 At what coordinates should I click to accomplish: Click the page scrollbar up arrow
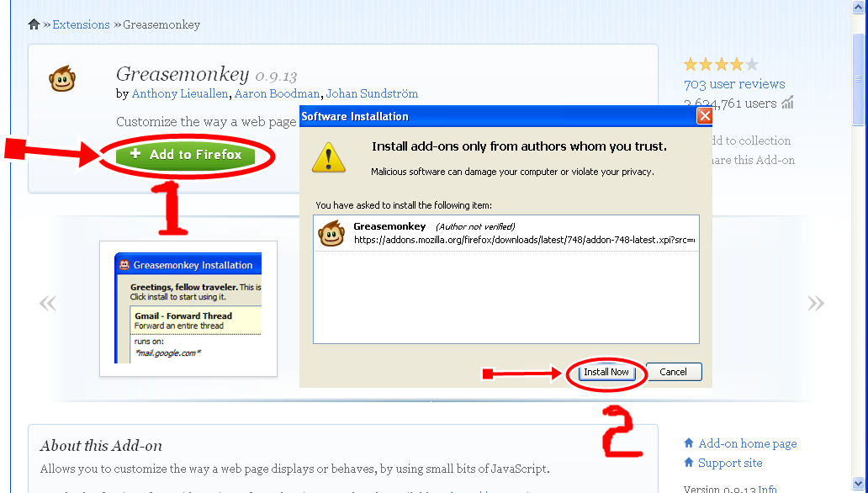pyautogui.click(x=859, y=6)
